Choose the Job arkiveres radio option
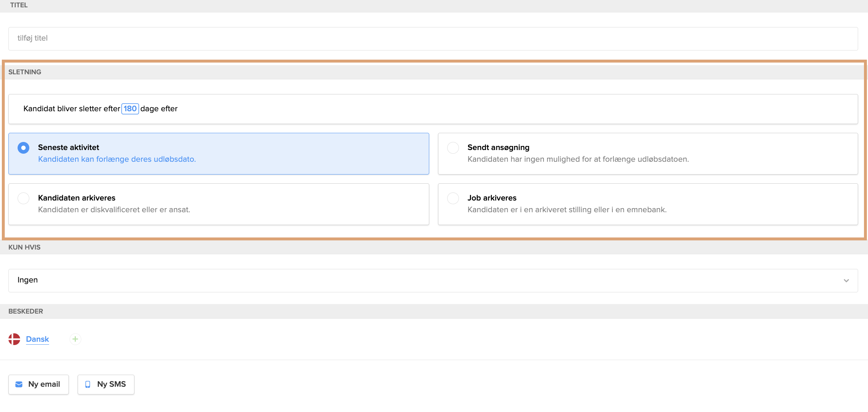Image resolution: width=868 pixels, height=412 pixels. pyautogui.click(x=453, y=198)
